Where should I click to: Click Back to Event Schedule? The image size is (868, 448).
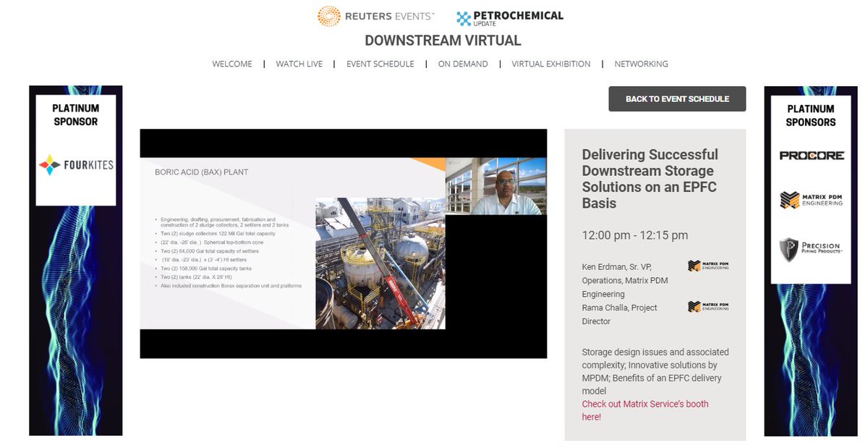pos(677,99)
